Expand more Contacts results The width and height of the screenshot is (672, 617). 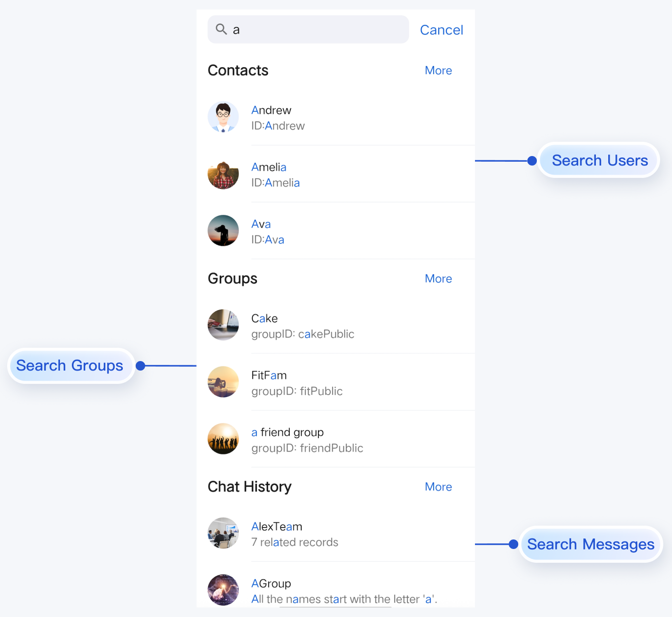[438, 70]
